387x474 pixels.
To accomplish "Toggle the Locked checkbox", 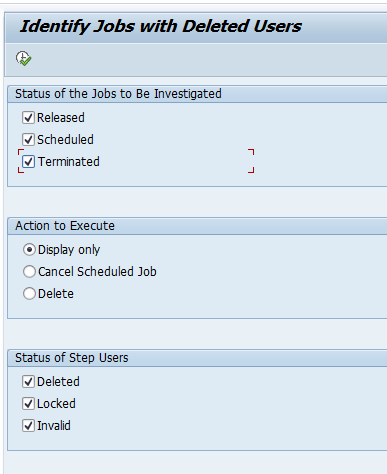I will point(28,404).
